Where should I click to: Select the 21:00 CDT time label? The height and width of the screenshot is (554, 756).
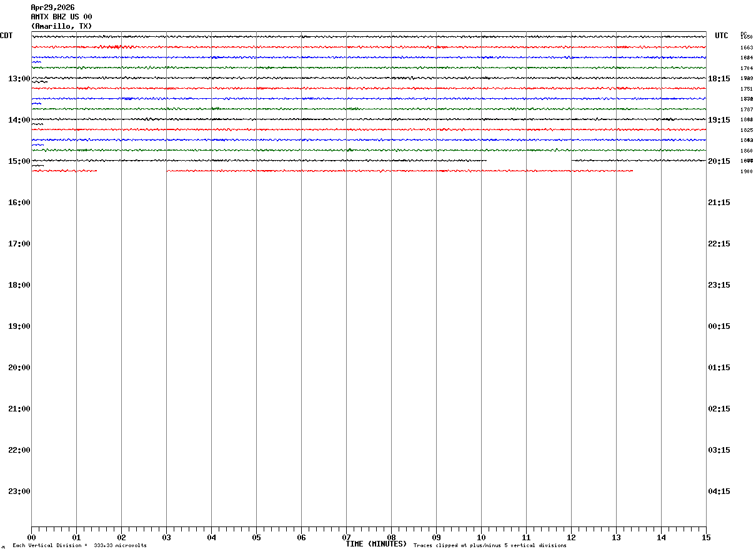click(19, 409)
